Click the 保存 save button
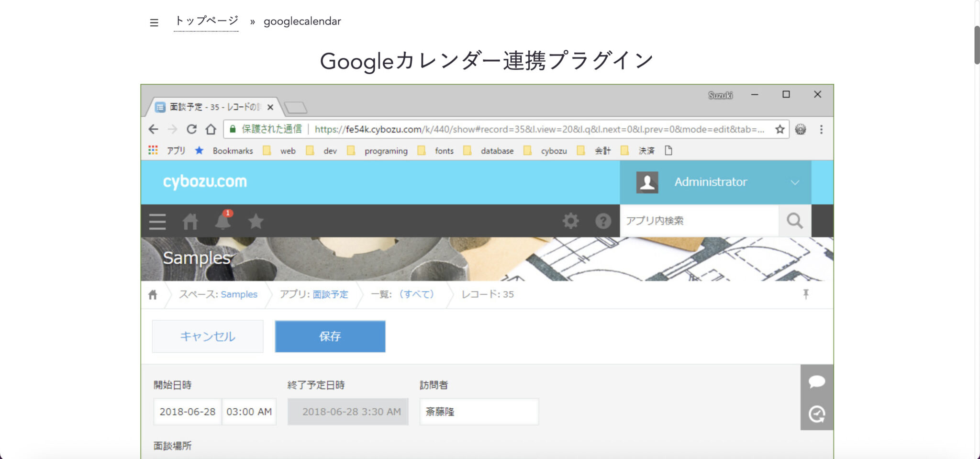Screen dimensions: 980x459 click(329, 336)
